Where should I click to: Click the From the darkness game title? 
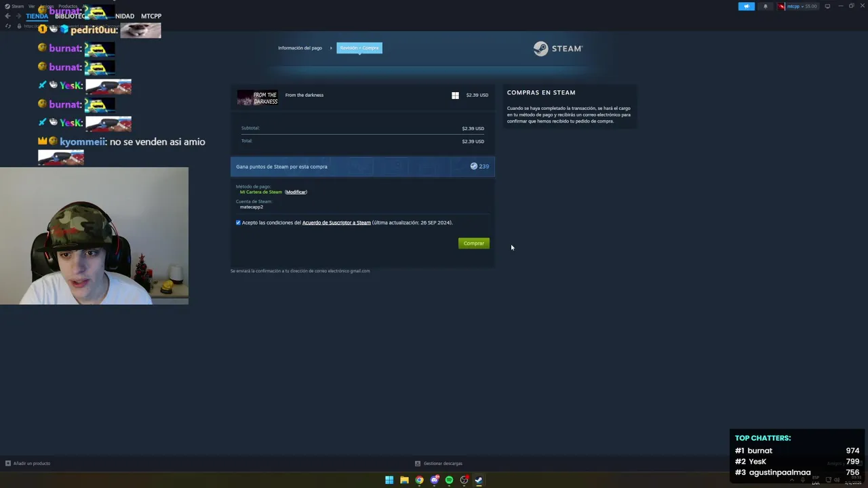point(304,95)
